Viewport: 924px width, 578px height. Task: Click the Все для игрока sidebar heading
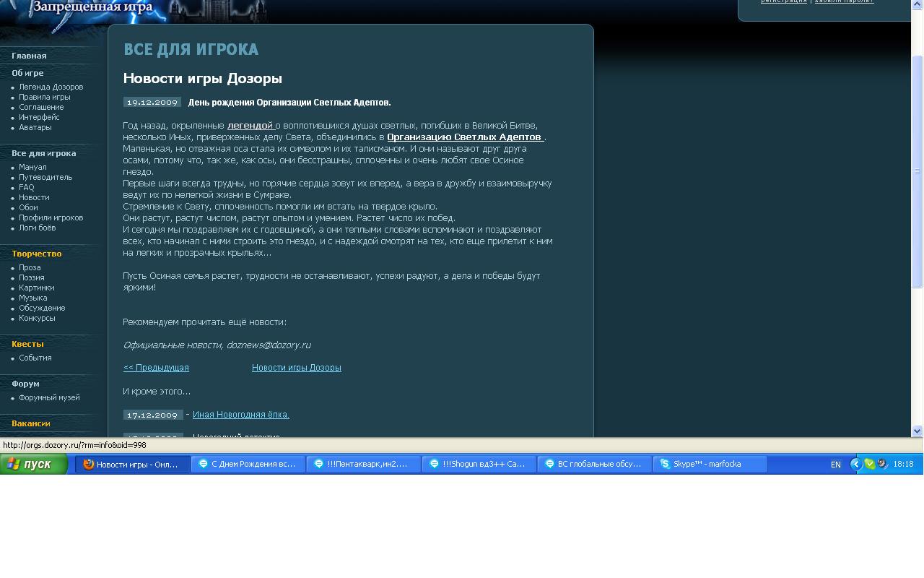pos(44,153)
